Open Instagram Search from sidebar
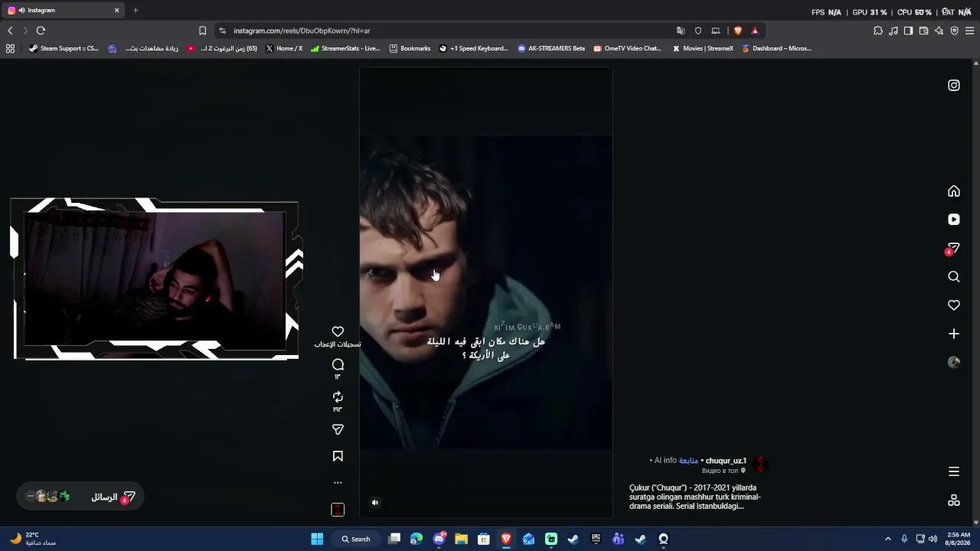 point(954,277)
